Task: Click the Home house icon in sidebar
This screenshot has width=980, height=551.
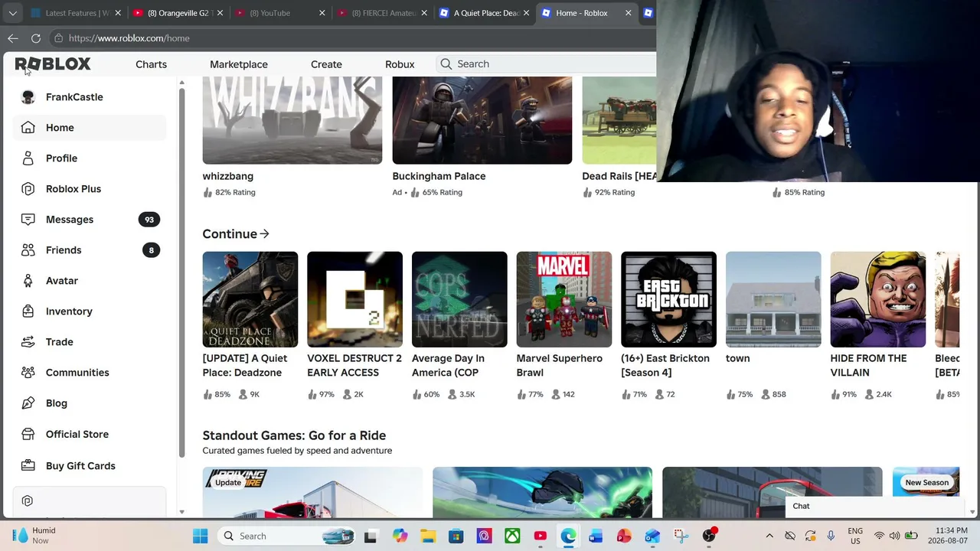Action: [x=28, y=128]
